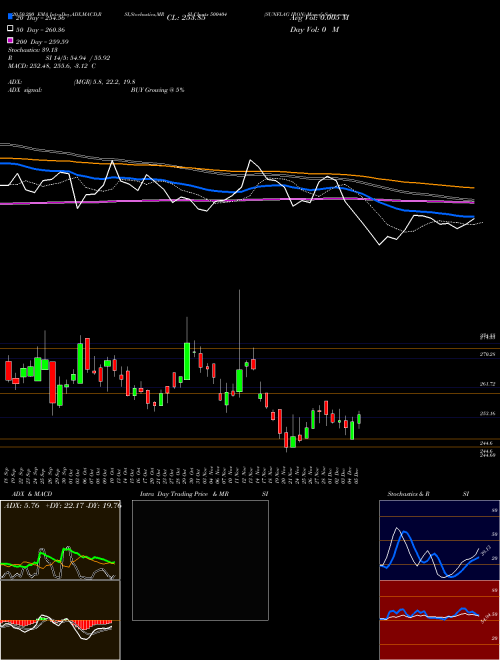Viewport: 500px width, 660px height.
Task: Click the magenta 200 Day legend swatch
Action: (x=10, y=41)
